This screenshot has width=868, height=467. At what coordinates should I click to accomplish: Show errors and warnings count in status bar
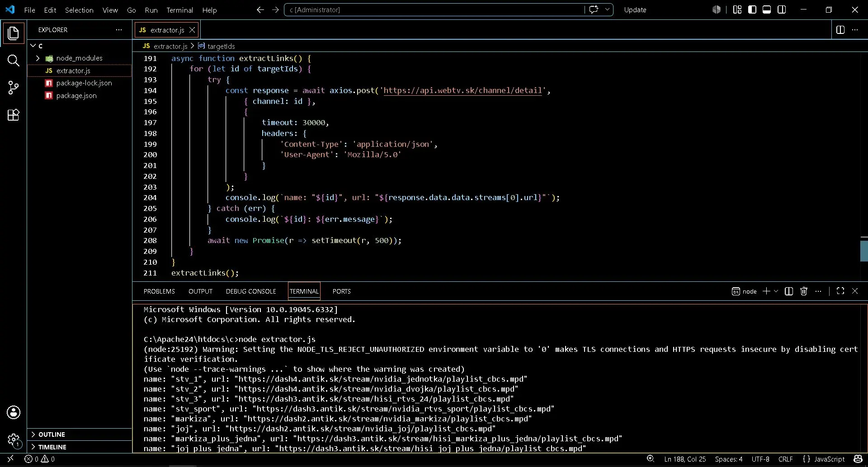[40, 459]
